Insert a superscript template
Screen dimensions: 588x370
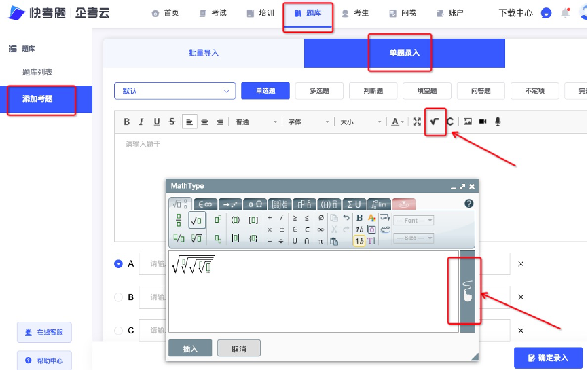[x=217, y=220]
